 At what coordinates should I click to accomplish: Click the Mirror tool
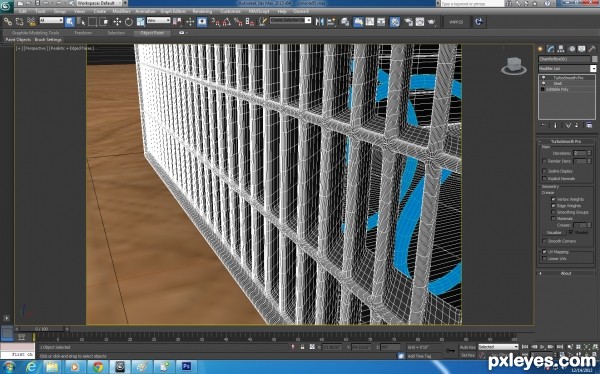click(320, 22)
